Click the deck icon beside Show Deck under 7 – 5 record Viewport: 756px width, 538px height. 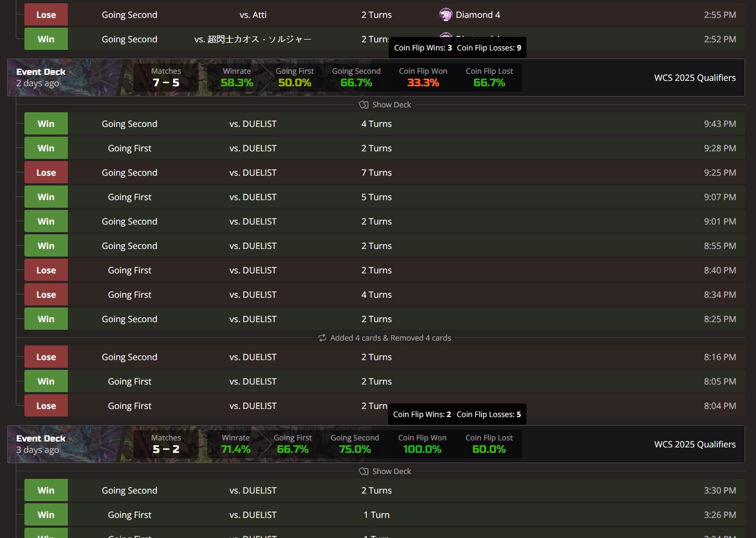click(x=364, y=105)
